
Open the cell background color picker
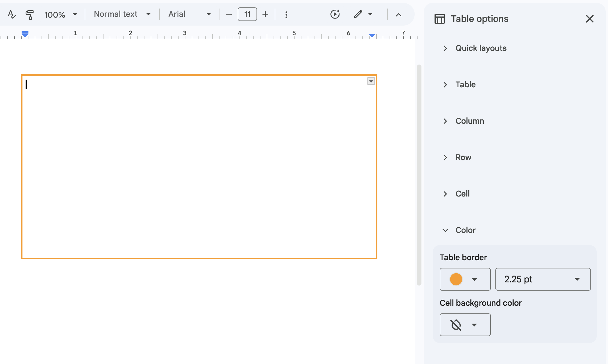[x=465, y=325]
